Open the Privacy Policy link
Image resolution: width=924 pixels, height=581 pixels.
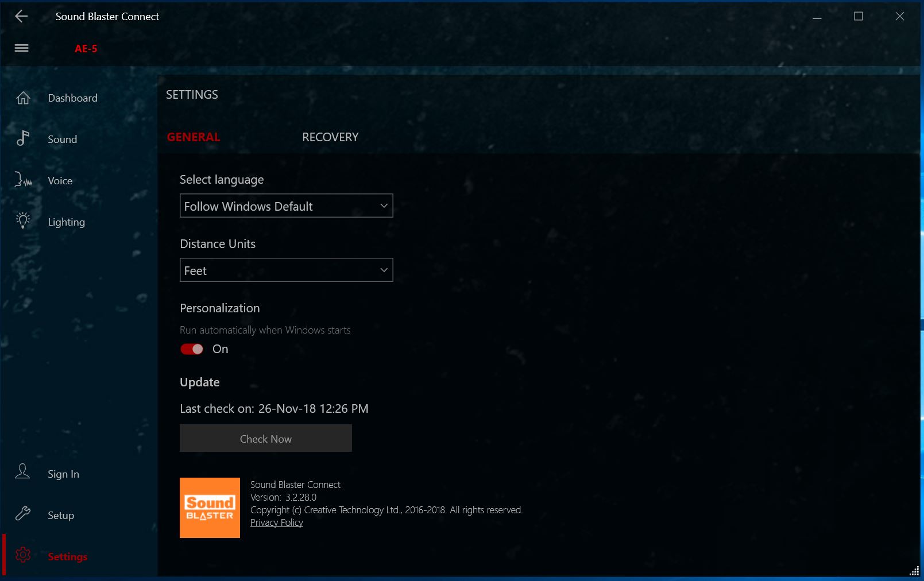[277, 522]
